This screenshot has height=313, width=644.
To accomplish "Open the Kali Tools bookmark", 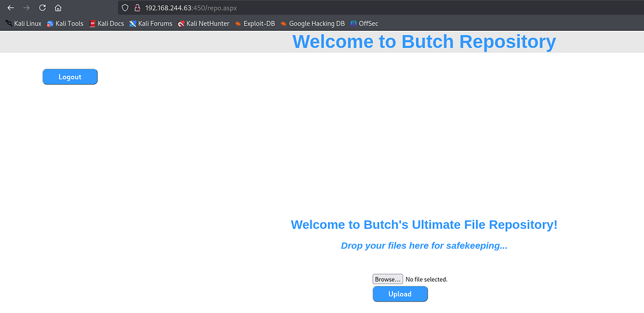I will click(65, 23).
